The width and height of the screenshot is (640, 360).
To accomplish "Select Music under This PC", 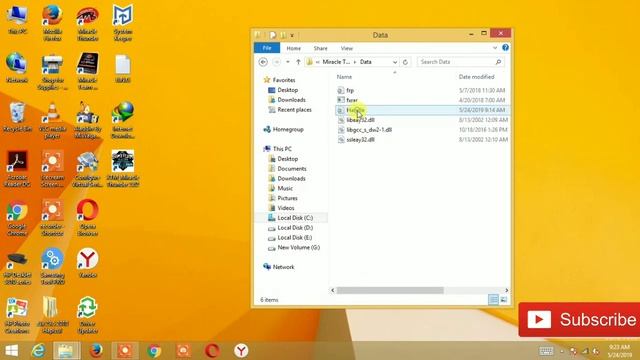I will coord(285,188).
